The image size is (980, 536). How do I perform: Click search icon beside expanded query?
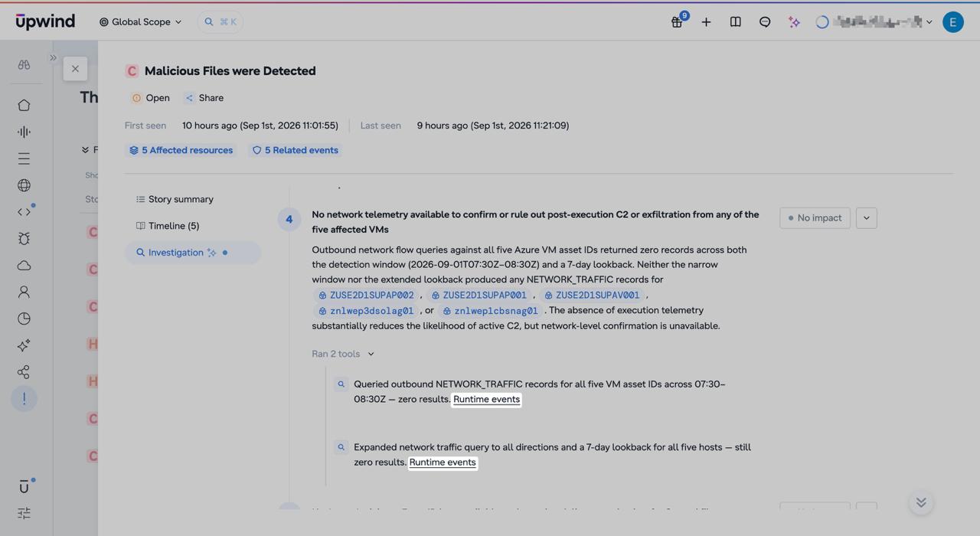[x=341, y=447]
